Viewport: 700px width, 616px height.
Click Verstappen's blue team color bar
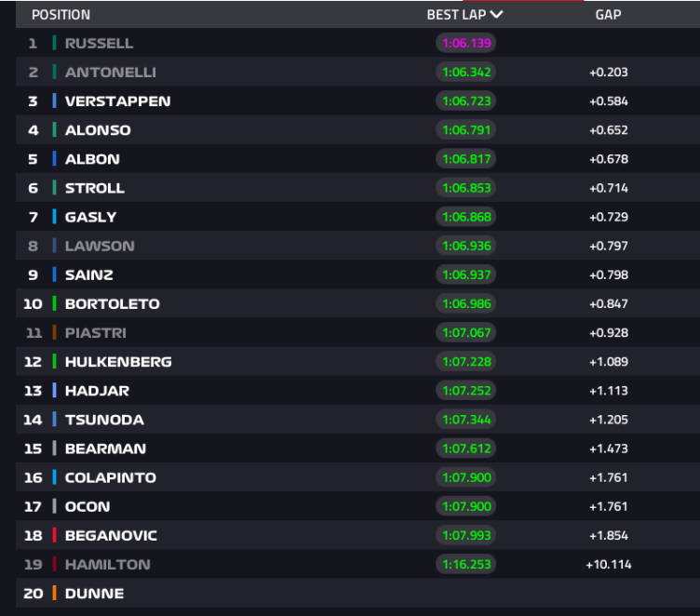coord(55,100)
